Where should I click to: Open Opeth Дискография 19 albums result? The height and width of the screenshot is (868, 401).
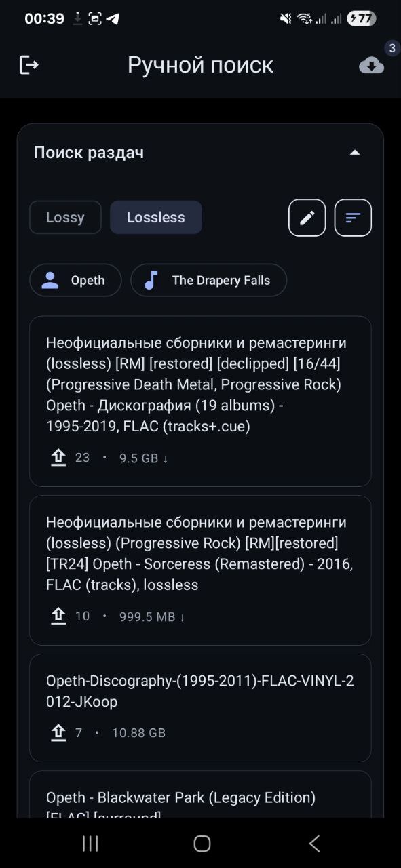tap(200, 401)
